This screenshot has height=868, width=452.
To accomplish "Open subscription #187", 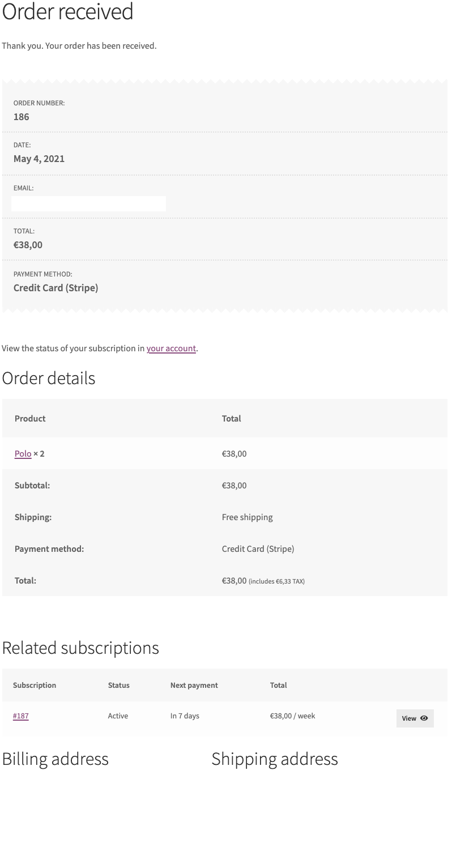I will 20,716.
